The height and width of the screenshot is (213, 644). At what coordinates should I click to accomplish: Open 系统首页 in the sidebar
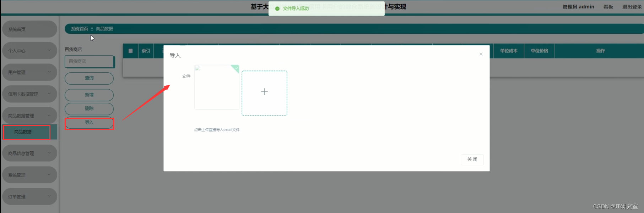(x=29, y=29)
